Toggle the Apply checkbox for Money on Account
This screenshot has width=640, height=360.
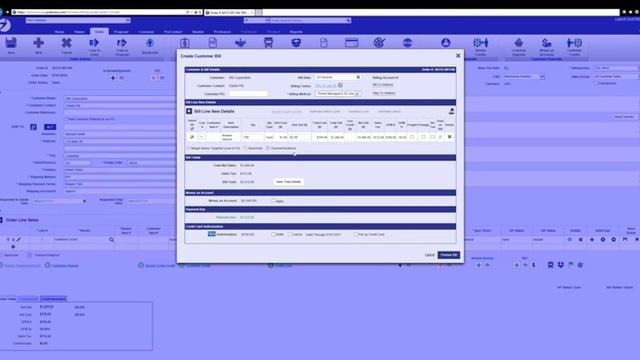[273, 201]
